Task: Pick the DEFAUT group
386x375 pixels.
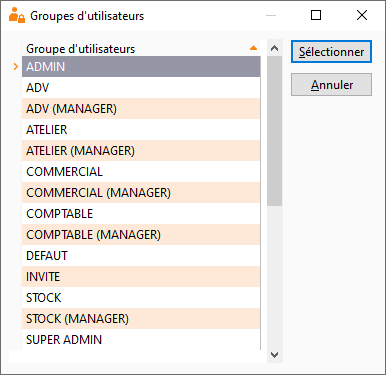Action: [x=141, y=256]
